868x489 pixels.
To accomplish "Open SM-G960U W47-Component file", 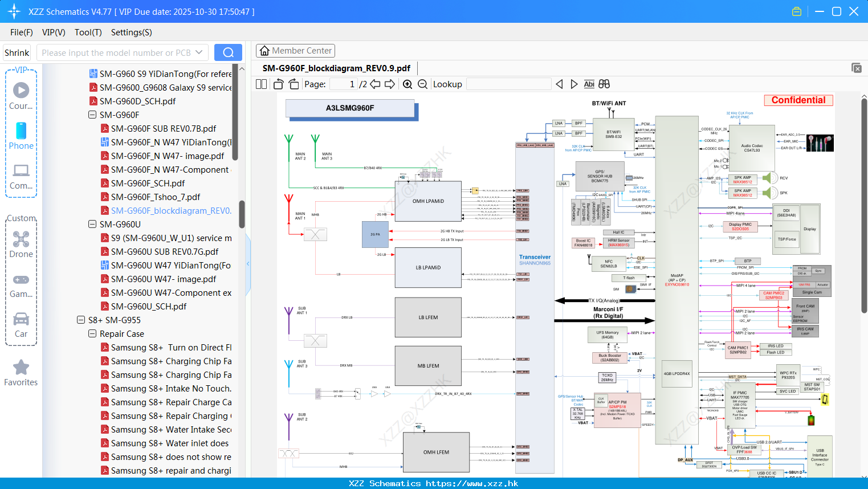I will (166, 292).
